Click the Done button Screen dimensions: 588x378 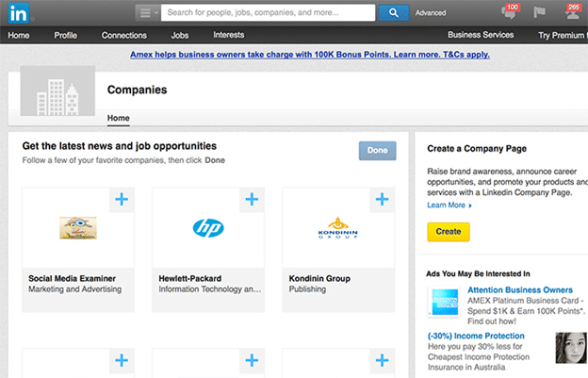coord(377,151)
